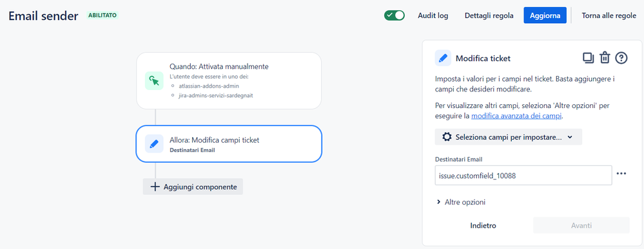Expand the Altre opzioni section

click(x=461, y=202)
